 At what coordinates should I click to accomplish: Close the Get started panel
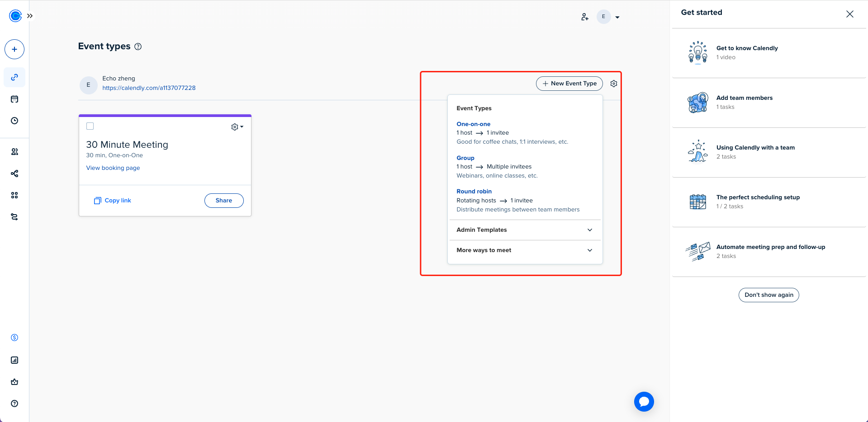point(850,14)
